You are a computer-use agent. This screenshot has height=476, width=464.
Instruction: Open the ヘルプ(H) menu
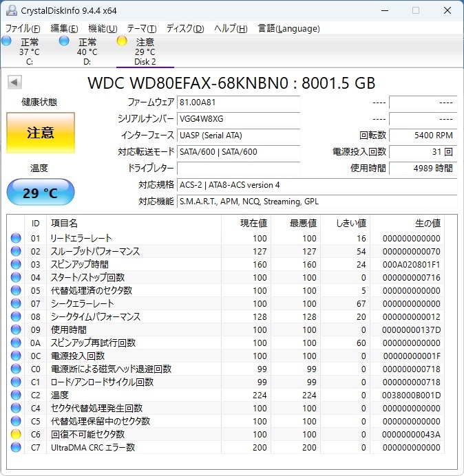(x=231, y=28)
